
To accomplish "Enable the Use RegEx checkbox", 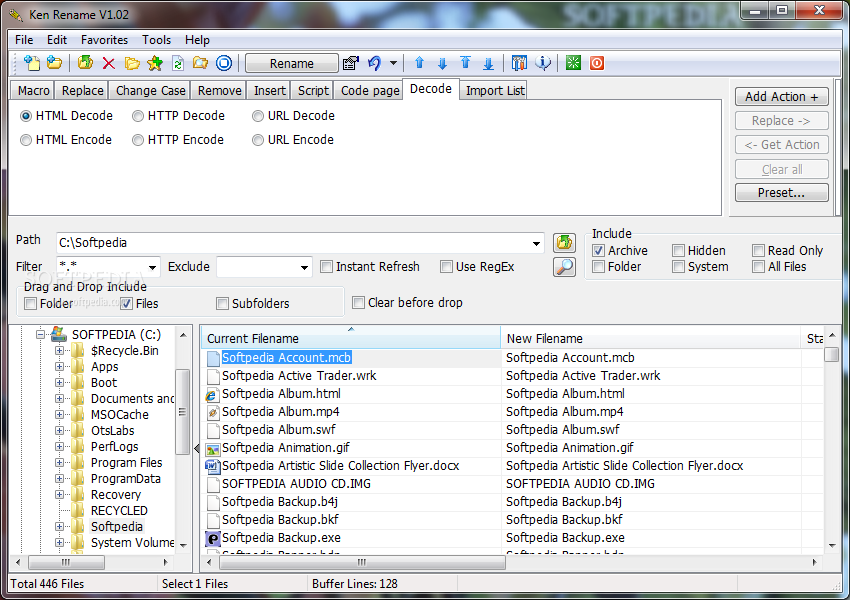I will pyautogui.click(x=446, y=267).
